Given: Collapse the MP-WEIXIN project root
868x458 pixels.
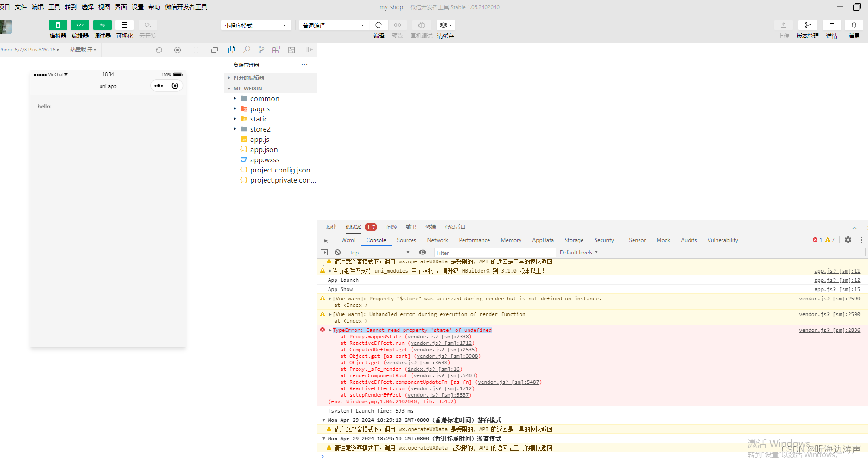Looking at the screenshot, I should (x=271, y=89).
